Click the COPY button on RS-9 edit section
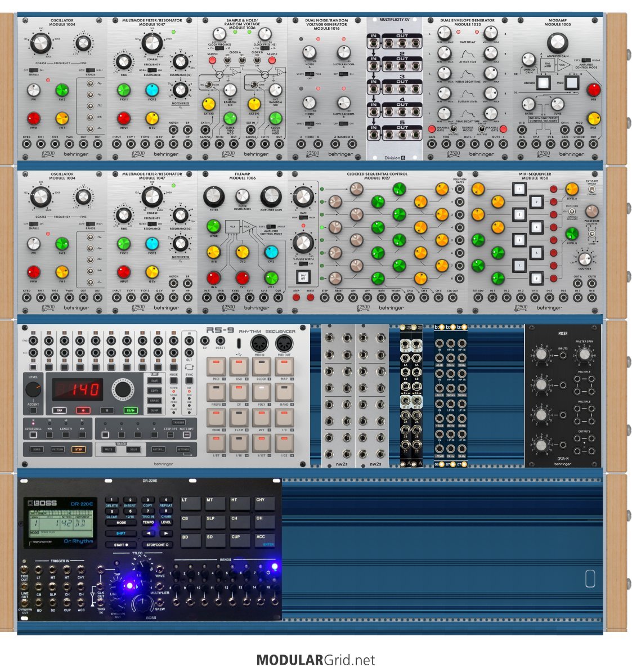This screenshot has height=672, width=632. (x=154, y=391)
